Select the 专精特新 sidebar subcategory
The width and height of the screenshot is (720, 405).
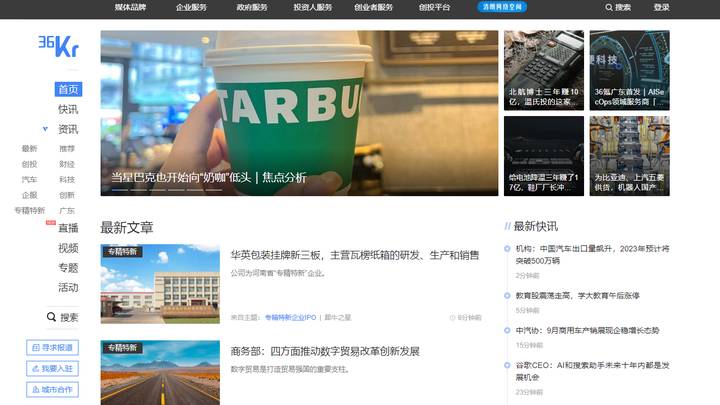29,211
